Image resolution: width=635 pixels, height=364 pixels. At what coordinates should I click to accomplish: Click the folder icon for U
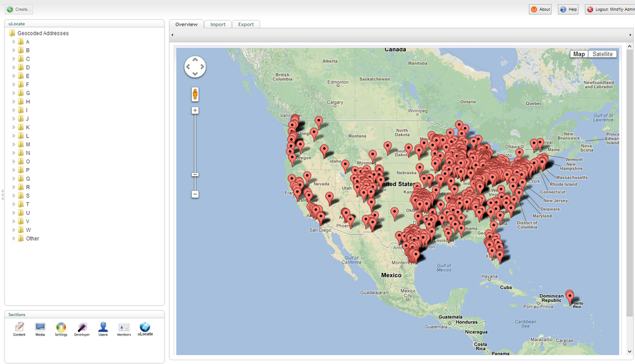[x=20, y=213]
